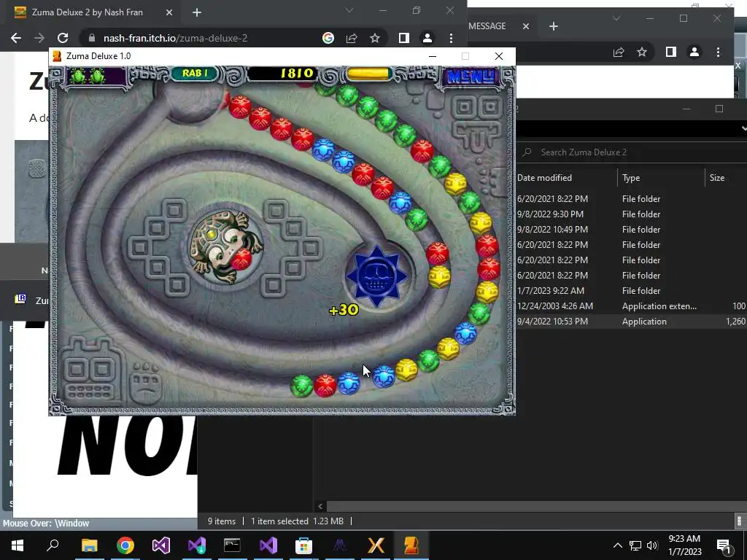Open profile icon in front Chrome

(x=427, y=38)
